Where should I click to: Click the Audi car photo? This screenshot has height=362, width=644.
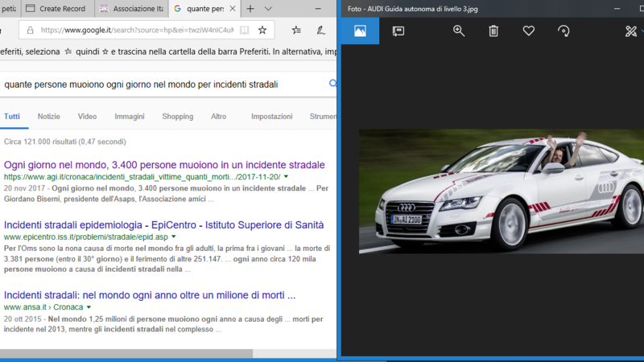501,191
